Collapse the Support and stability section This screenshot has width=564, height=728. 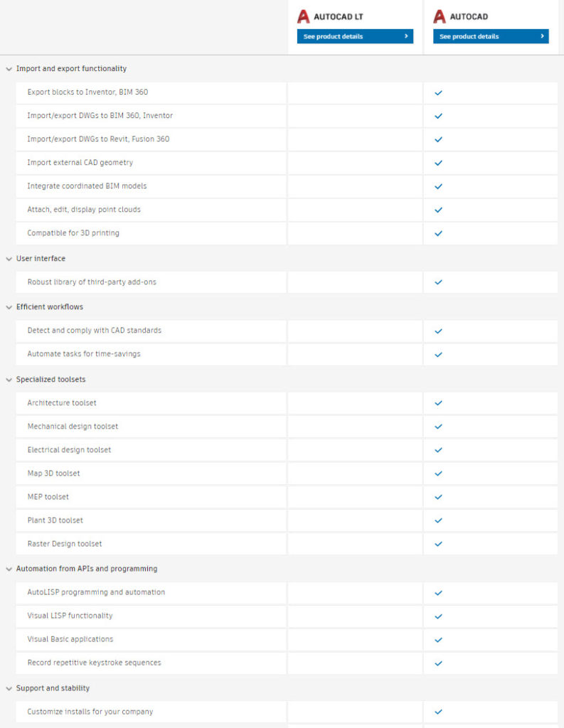(9, 688)
